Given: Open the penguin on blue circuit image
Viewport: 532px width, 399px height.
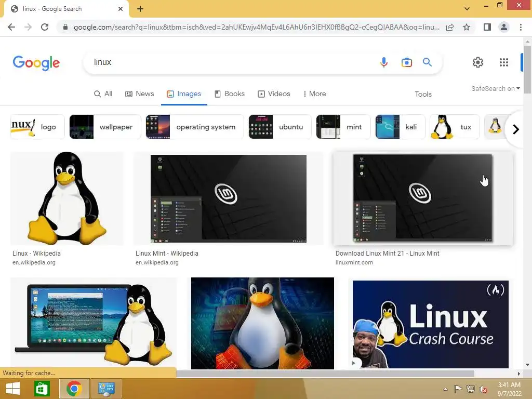Looking at the screenshot, I should [262, 323].
